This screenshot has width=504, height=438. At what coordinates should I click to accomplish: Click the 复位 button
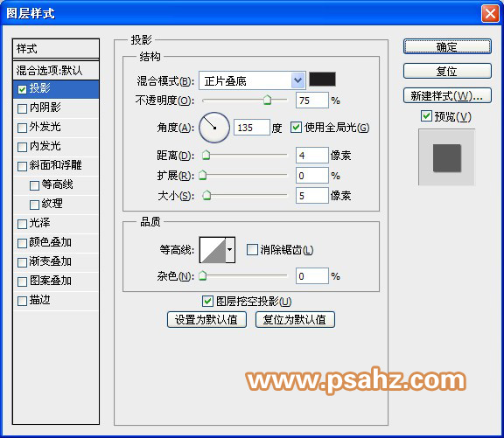pos(447,71)
